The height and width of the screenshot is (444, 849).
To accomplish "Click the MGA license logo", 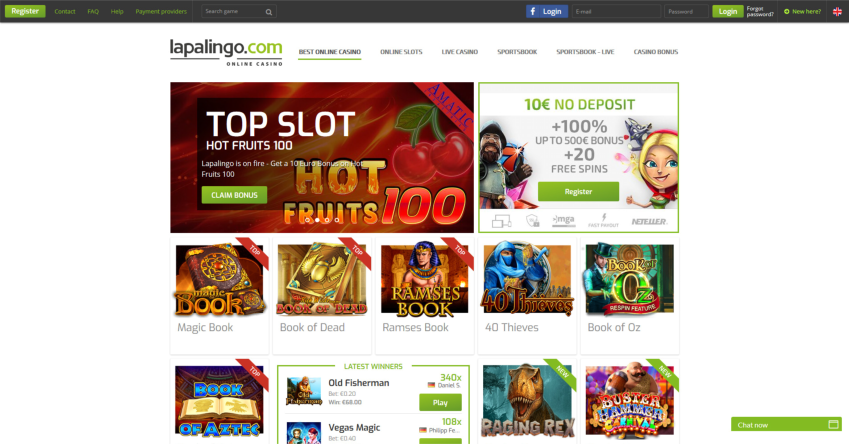I will coord(563,220).
